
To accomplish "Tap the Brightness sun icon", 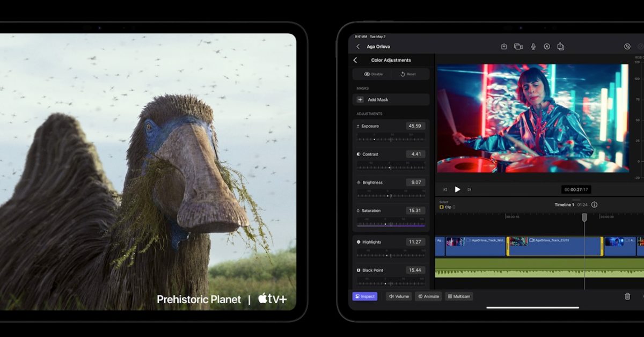I will (358, 182).
